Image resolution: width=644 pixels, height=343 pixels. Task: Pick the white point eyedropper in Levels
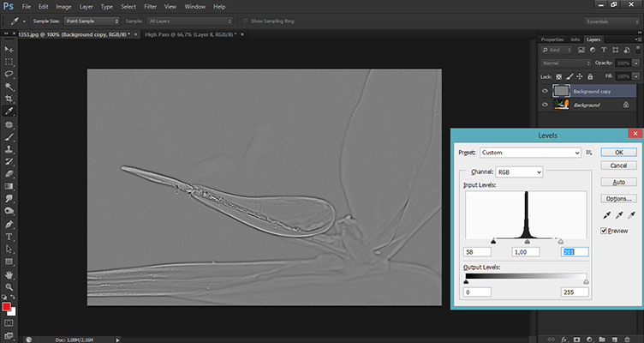click(630, 215)
